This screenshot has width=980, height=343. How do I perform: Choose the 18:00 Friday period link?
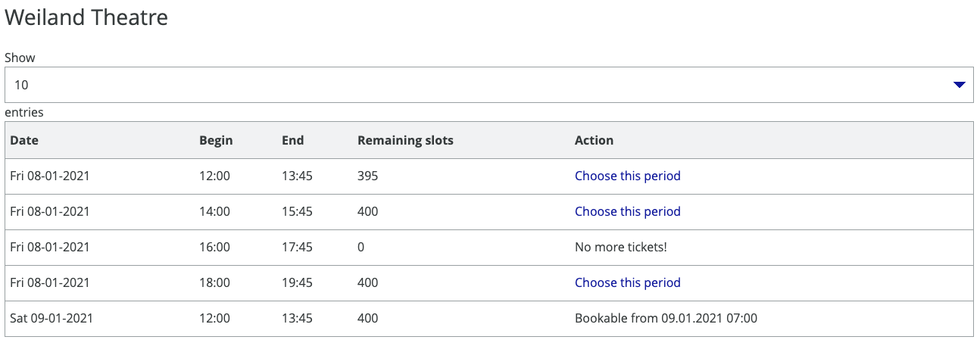pos(627,282)
